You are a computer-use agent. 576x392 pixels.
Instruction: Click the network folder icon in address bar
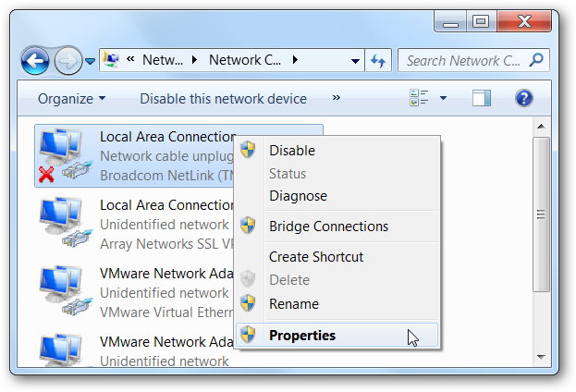tap(111, 59)
